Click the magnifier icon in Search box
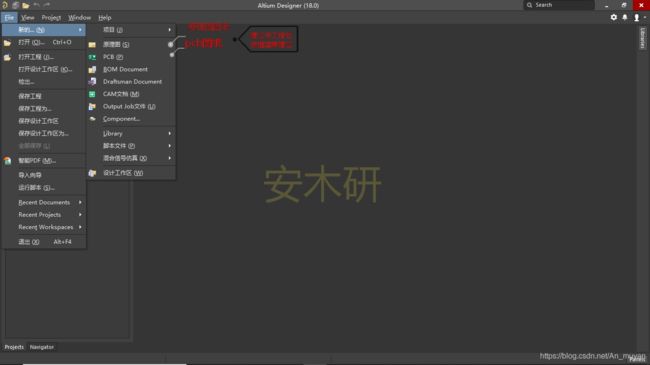This screenshot has width=650, height=365. coord(529,5)
